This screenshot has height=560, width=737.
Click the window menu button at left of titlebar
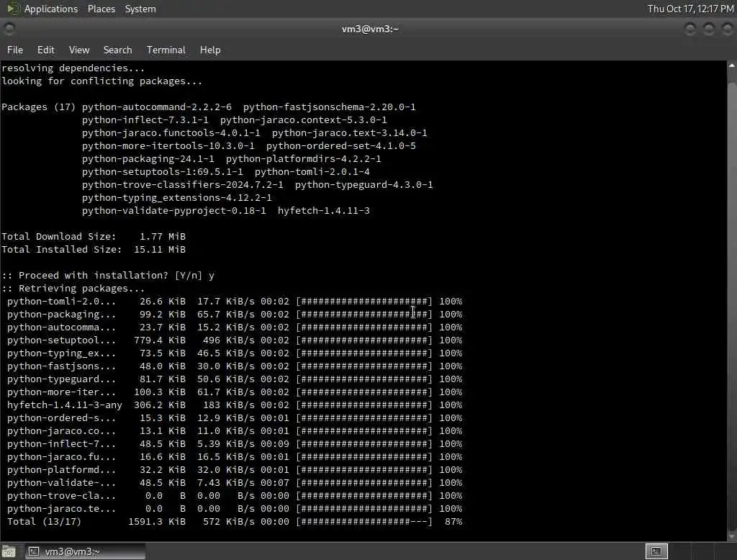[9, 30]
